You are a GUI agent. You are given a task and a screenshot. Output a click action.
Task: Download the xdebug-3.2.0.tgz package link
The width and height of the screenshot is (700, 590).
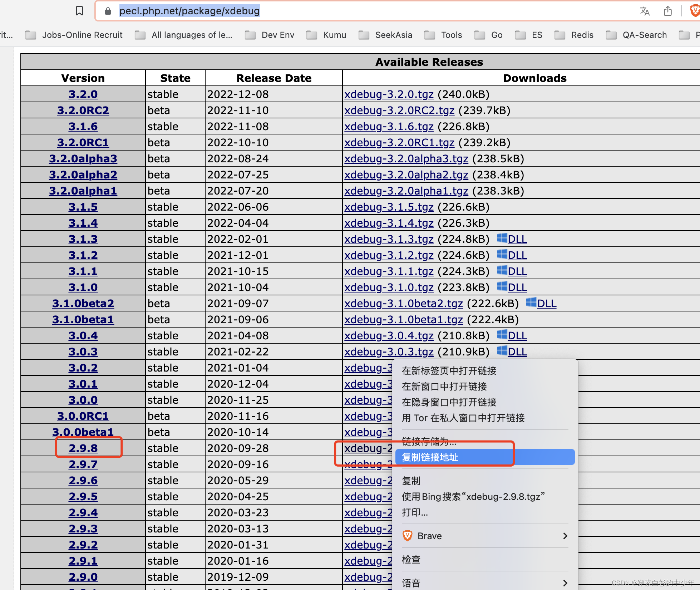point(389,94)
